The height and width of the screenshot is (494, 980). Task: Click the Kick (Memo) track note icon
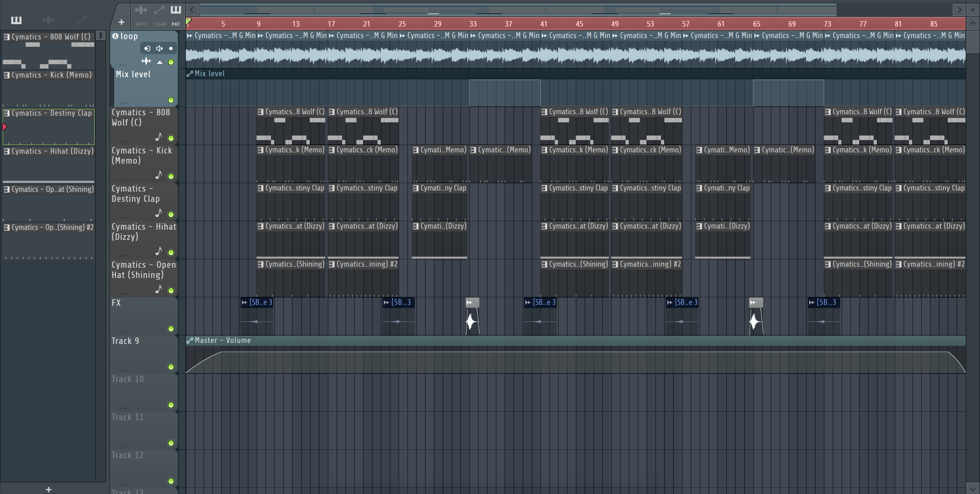159,175
